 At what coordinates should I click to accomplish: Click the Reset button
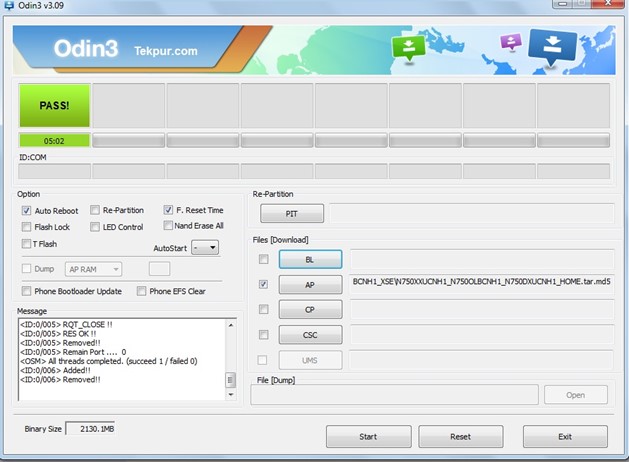click(460, 437)
